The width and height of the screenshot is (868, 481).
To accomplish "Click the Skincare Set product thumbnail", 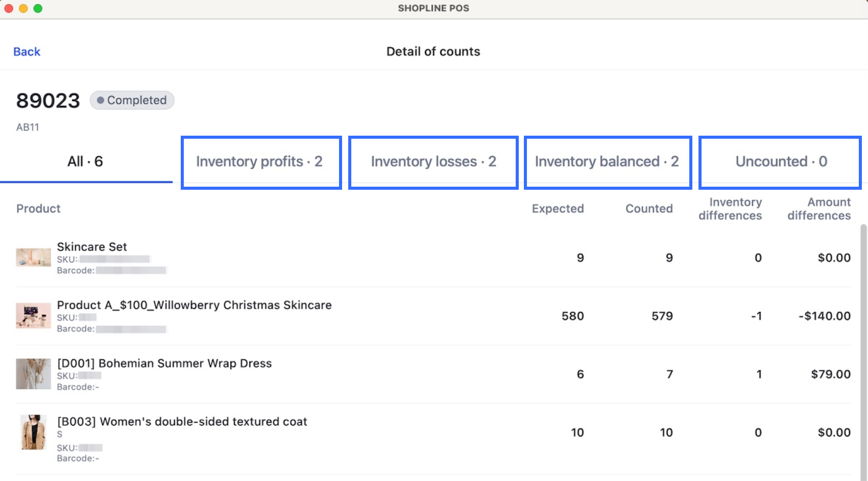I will 33,258.
